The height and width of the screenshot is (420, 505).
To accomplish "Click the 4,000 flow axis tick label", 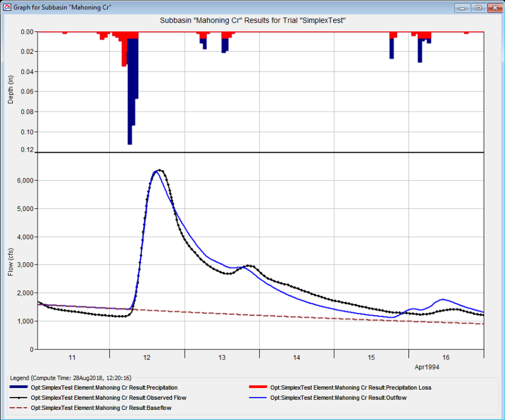I will click(25, 237).
